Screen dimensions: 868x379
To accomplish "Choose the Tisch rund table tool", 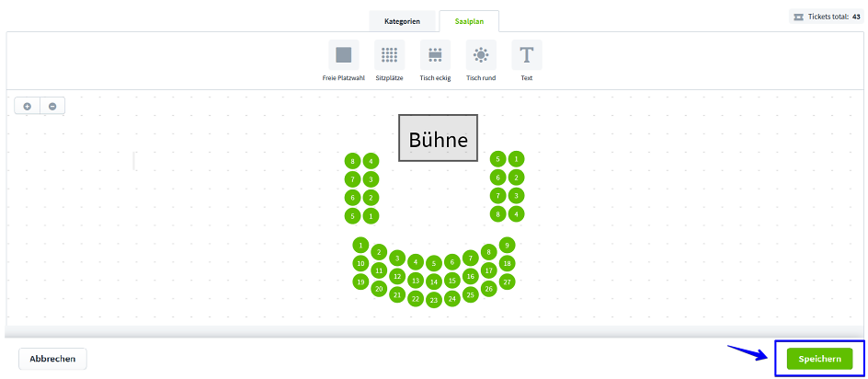I will pyautogui.click(x=481, y=55).
